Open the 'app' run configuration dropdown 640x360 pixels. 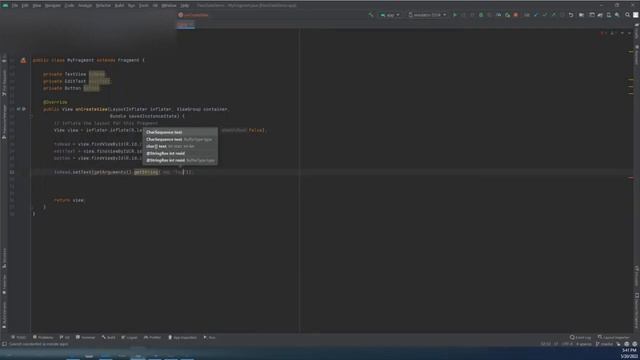point(390,15)
